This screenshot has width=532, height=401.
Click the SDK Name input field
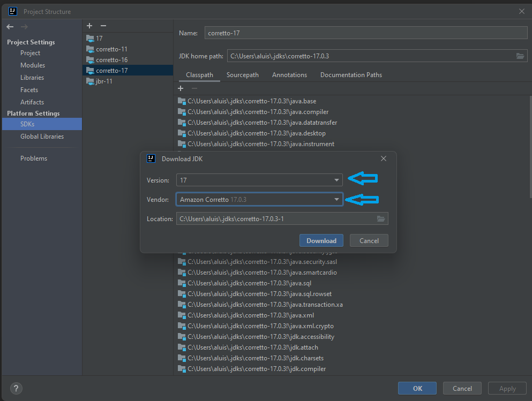point(366,33)
